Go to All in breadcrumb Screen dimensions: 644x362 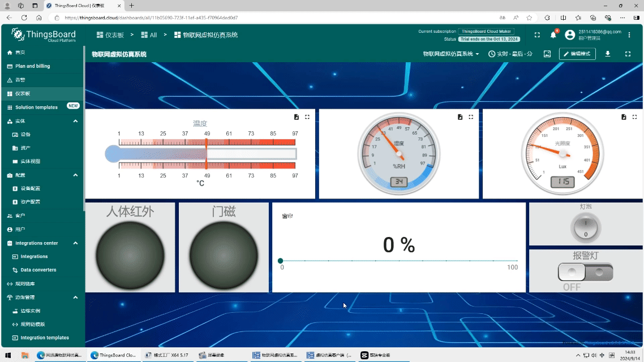point(149,35)
